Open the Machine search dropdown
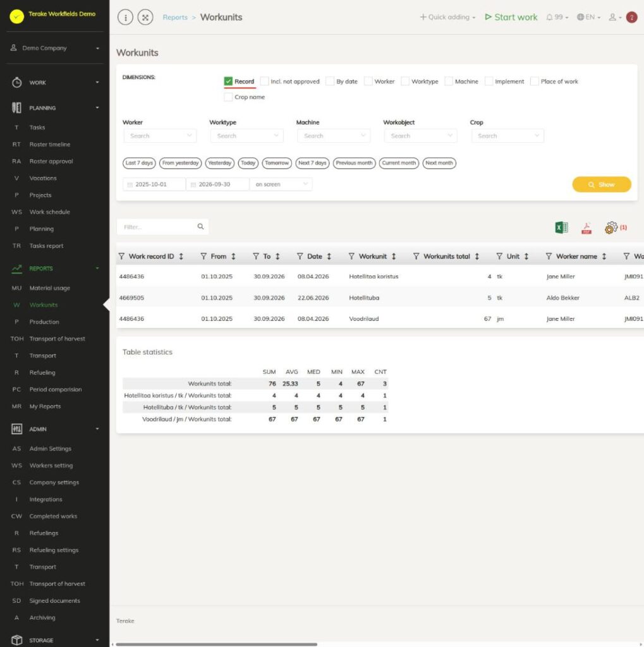The height and width of the screenshot is (647, 644). coord(334,136)
